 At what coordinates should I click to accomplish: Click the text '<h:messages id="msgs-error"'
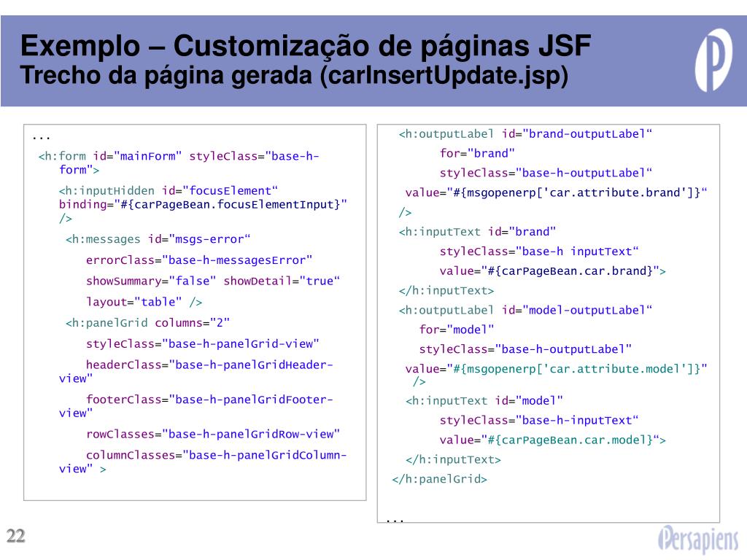158,239
